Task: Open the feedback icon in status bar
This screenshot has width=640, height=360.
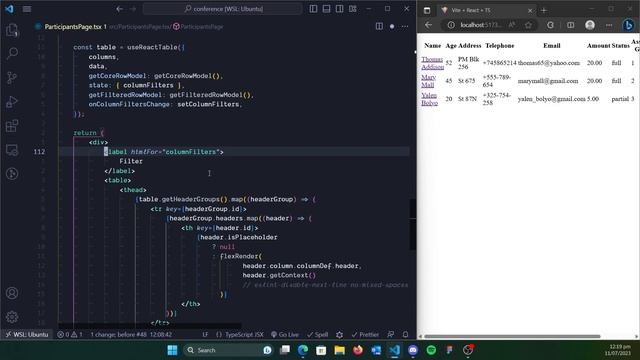Action: pyautogui.click(x=391, y=335)
